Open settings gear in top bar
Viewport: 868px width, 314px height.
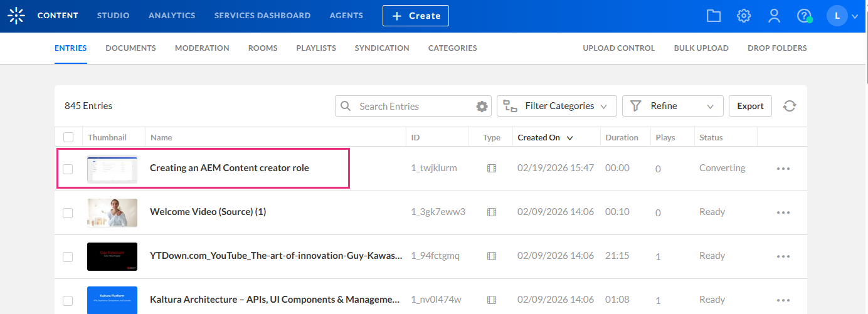click(x=744, y=16)
